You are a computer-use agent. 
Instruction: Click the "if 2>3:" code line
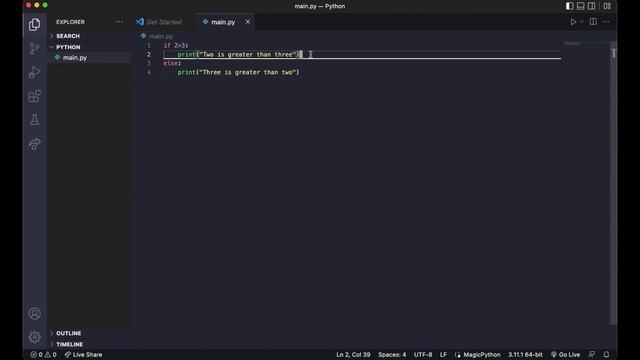tap(176, 45)
